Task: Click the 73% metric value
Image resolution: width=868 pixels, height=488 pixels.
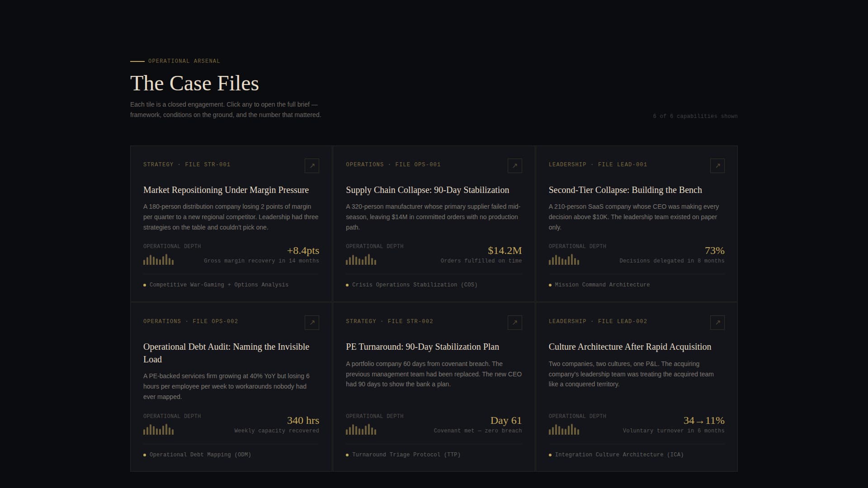Action: point(714,251)
